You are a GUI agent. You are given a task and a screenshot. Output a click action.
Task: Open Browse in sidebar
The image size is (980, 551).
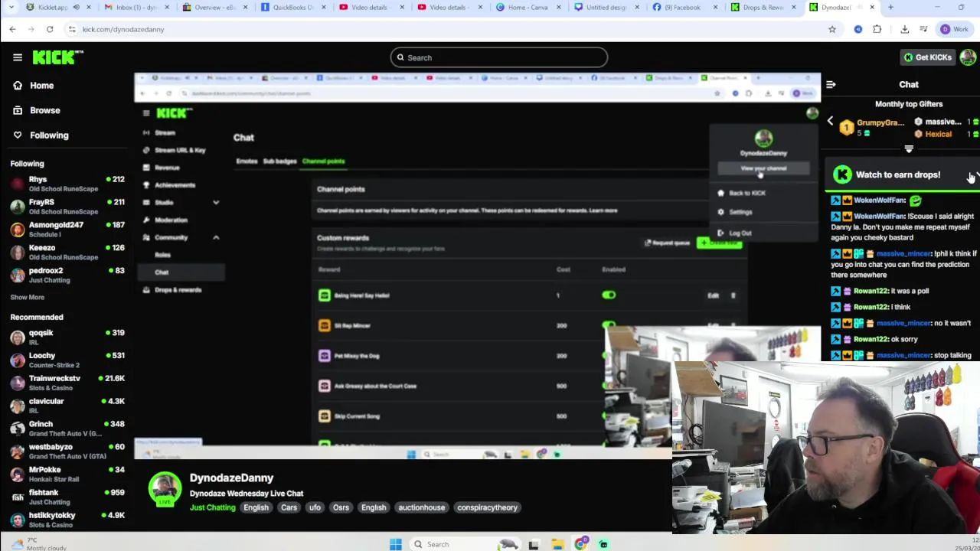pyautogui.click(x=44, y=110)
